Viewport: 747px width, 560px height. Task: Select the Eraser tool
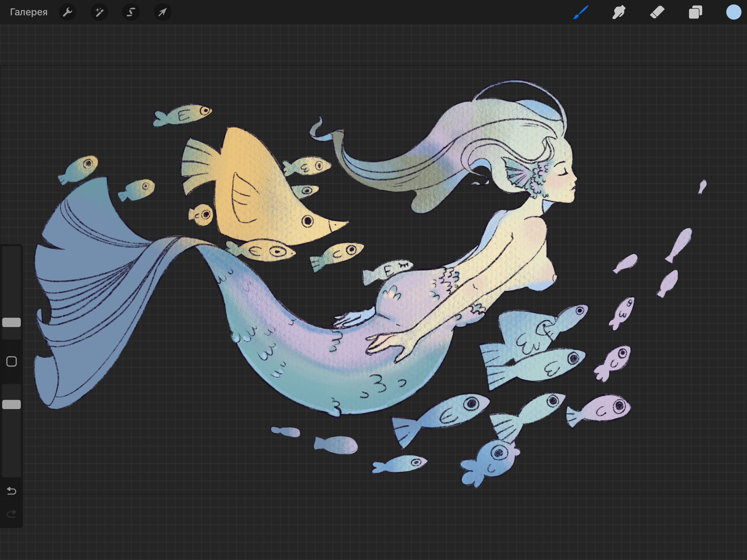pos(657,12)
